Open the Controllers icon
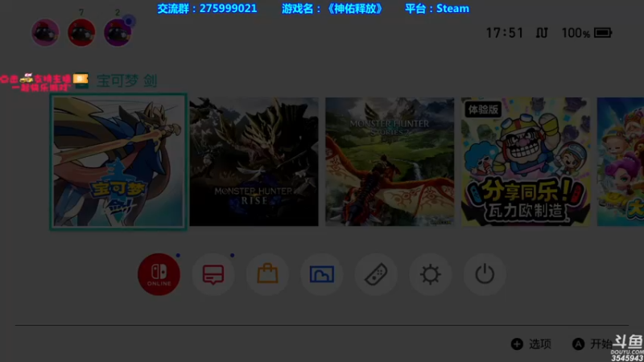This screenshot has width=644, height=362. [376, 274]
